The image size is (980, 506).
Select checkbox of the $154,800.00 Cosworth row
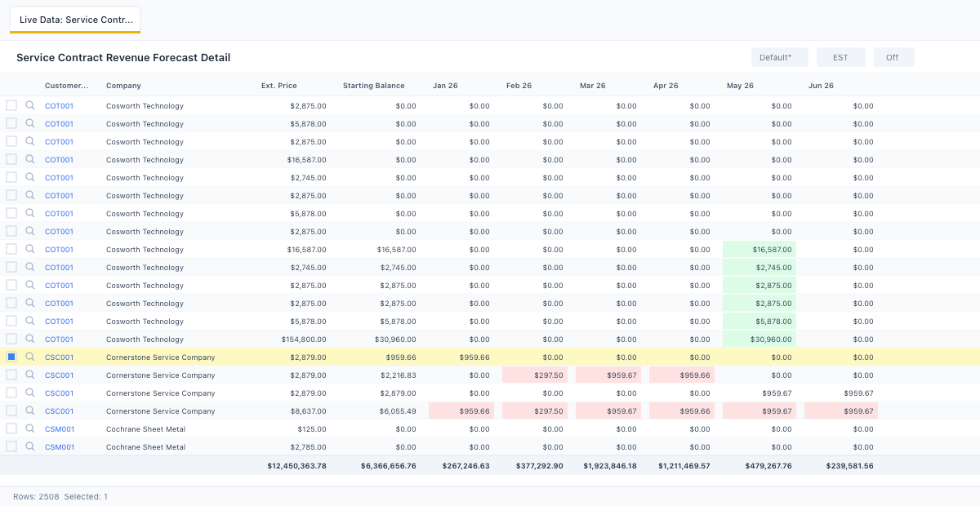pyautogui.click(x=11, y=339)
